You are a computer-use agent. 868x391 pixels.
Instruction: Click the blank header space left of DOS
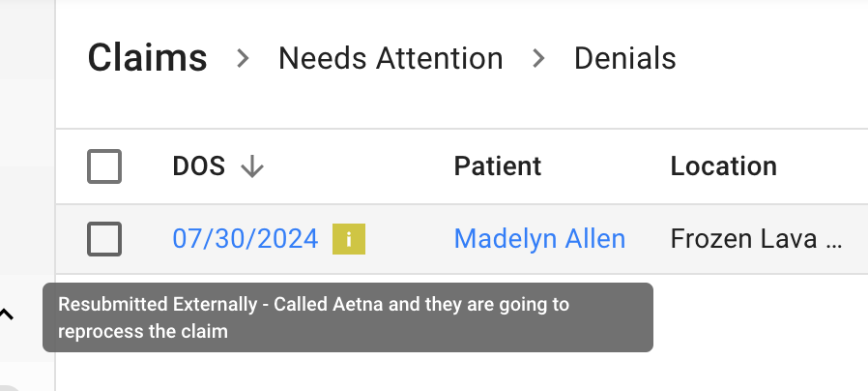[x=147, y=166]
